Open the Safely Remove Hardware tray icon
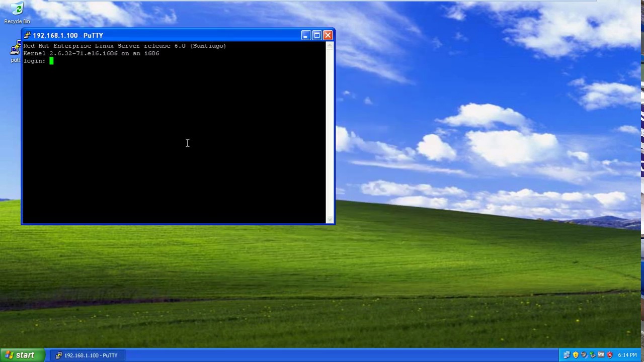The height and width of the screenshot is (362, 644). point(593,355)
